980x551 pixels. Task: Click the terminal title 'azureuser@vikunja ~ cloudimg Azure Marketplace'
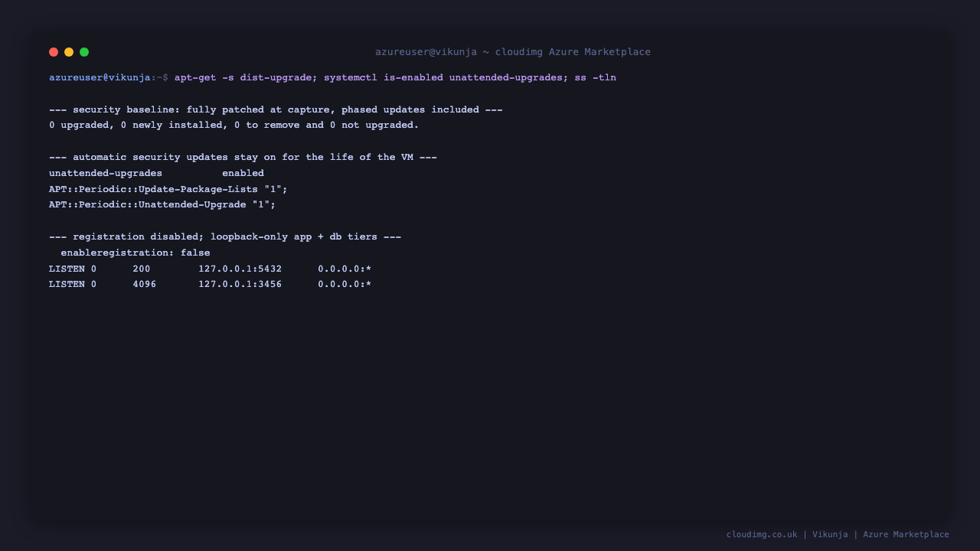coord(513,52)
